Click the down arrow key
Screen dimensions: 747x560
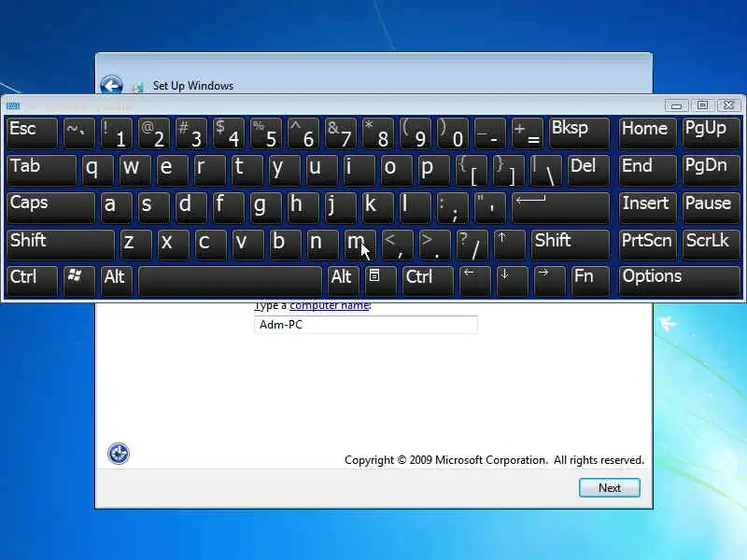coord(512,281)
